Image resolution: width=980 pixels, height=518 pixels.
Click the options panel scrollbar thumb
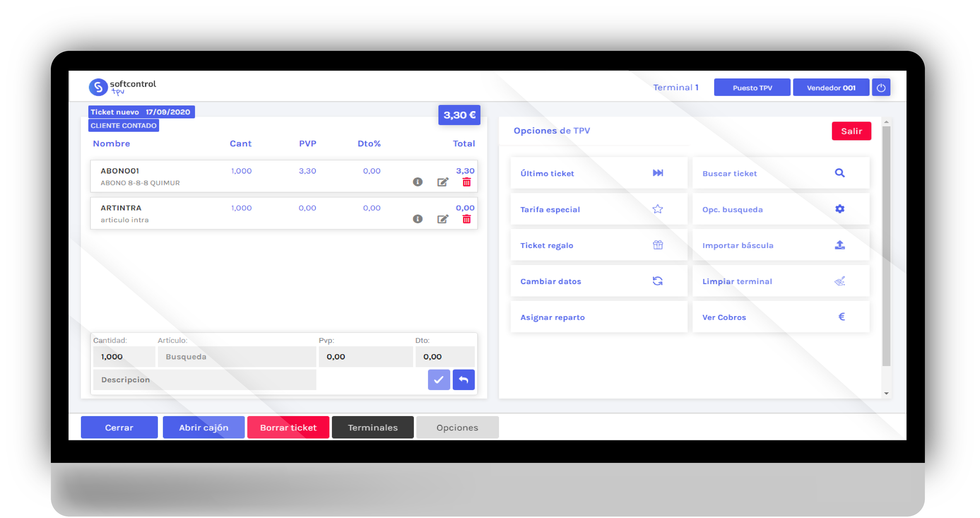click(x=886, y=246)
